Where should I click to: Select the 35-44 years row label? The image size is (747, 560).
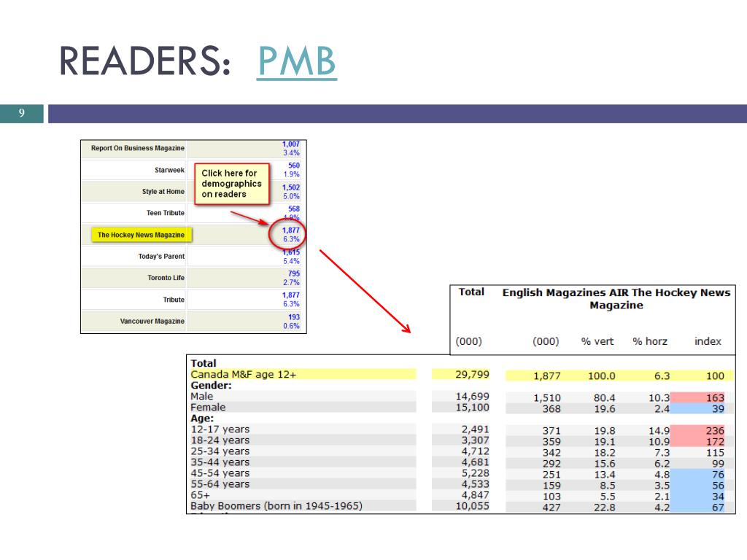tap(220, 462)
